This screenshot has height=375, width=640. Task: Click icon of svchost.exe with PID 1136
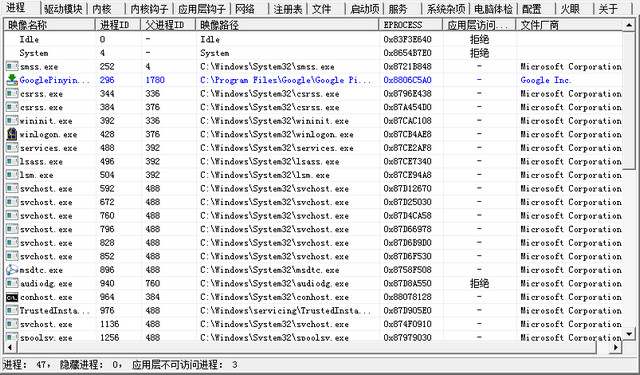click(12, 324)
